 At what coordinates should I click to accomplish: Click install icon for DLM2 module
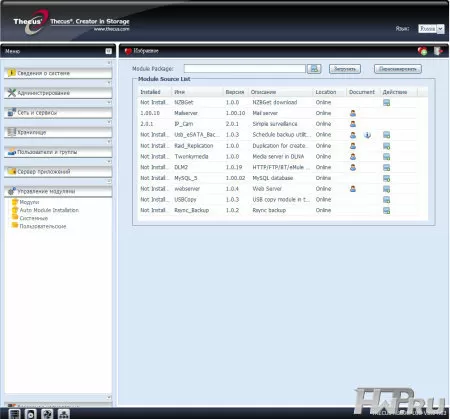(x=386, y=168)
